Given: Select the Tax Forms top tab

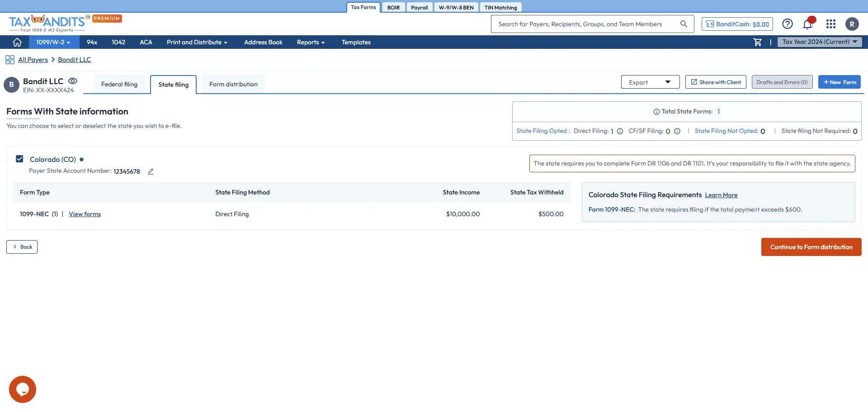Looking at the screenshot, I should (x=363, y=7).
